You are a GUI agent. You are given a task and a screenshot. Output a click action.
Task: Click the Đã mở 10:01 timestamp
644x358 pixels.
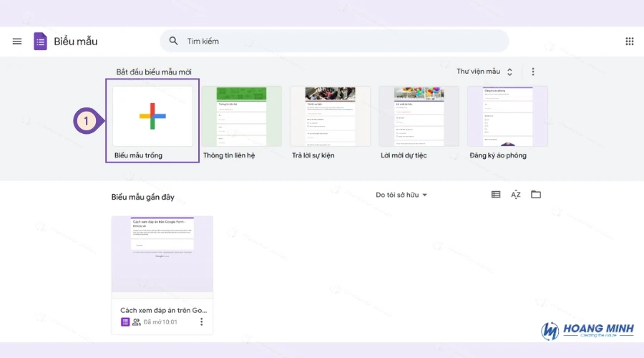coord(160,321)
